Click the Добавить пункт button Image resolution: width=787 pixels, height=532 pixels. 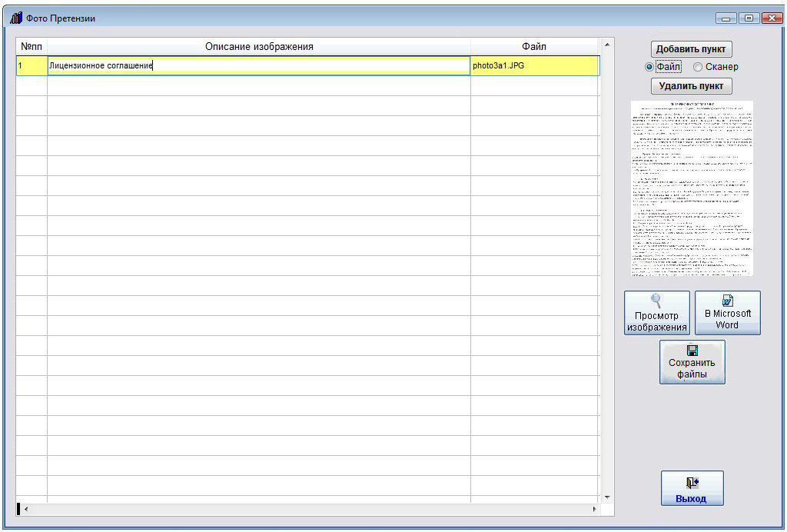pyautogui.click(x=691, y=49)
